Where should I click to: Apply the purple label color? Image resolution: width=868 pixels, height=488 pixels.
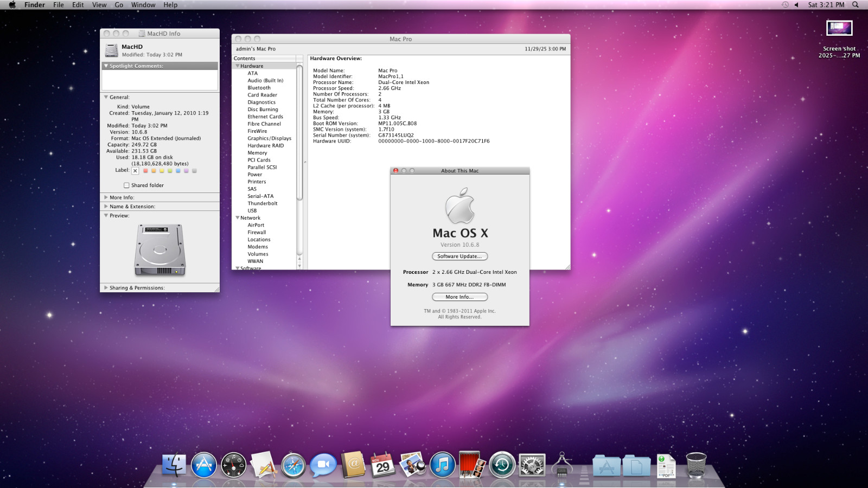click(x=186, y=171)
